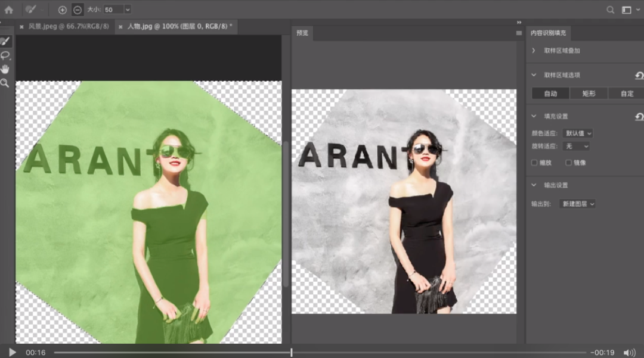Click the Home icon in the options bar
644x358 pixels.
click(9, 10)
